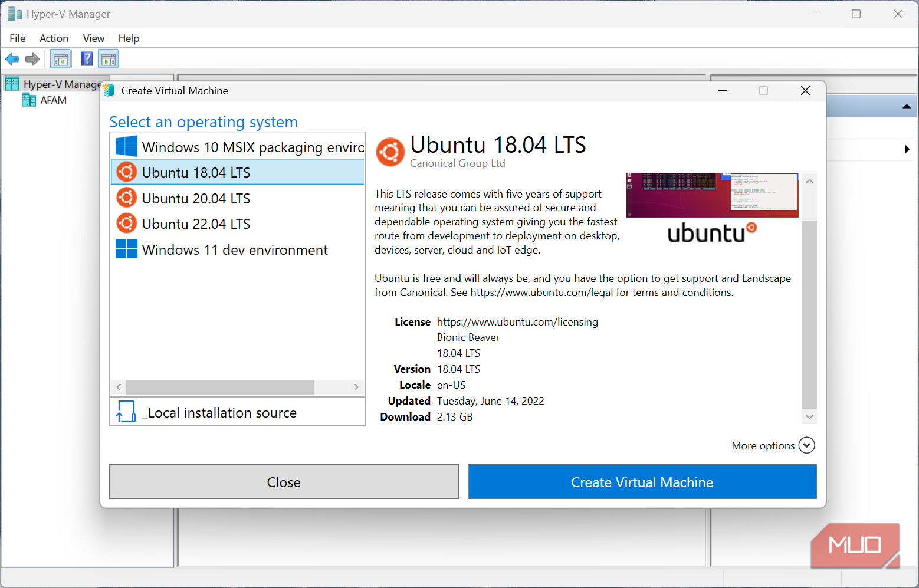Pick Ubuntu 20.04 LTS from the list
The height and width of the screenshot is (588, 919).
(237, 198)
